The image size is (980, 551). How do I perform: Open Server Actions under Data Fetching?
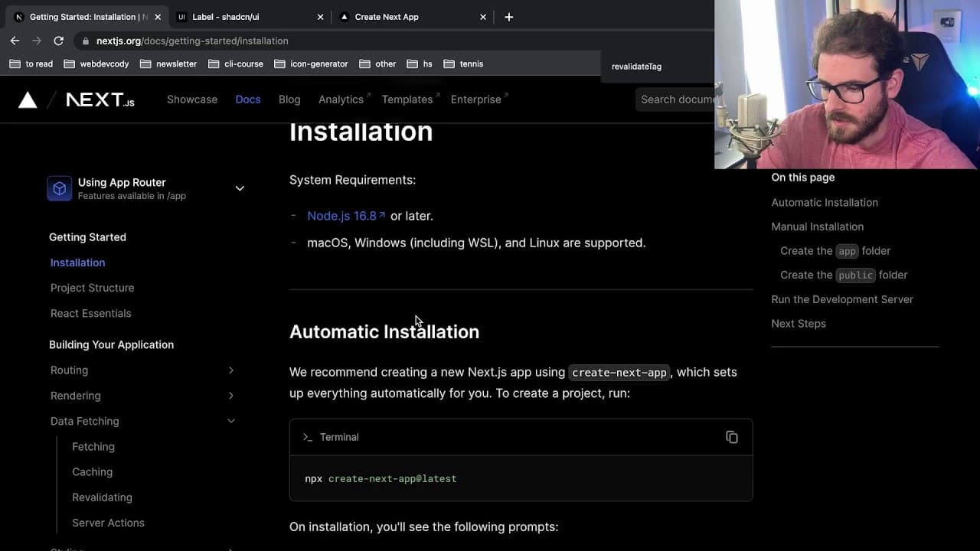click(108, 523)
